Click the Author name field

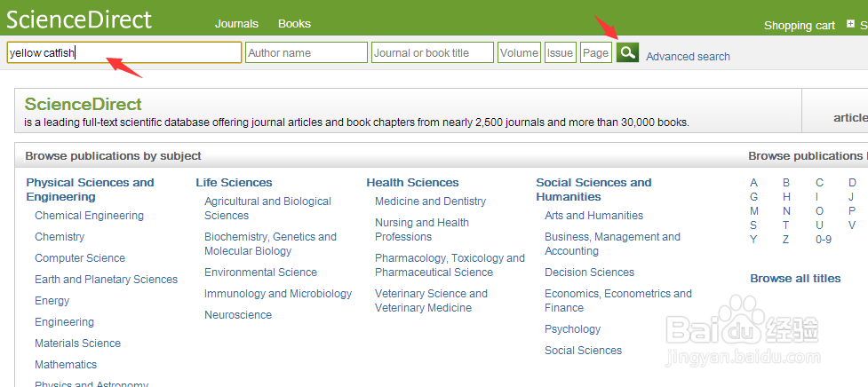click(x=307, y=52)
